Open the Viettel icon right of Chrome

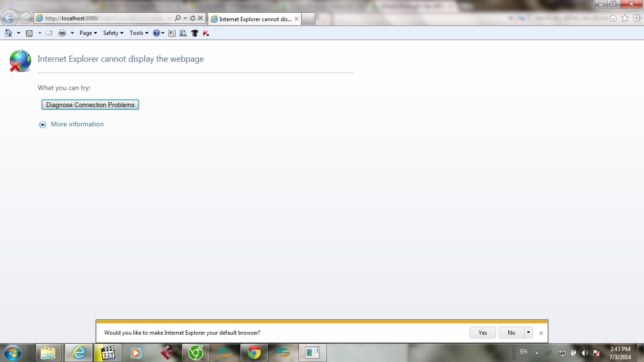point(283,353)
